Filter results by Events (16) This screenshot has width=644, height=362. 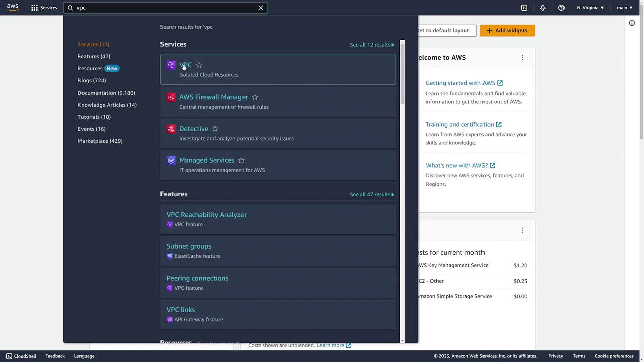[92, 129]
